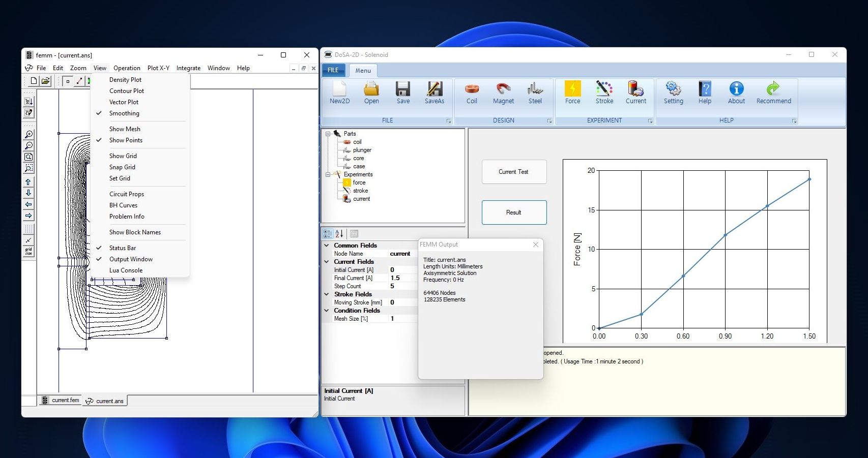Expand the FILE group dialog launcher
Screen dimensions: 868x458
click(x=449, y=121)
